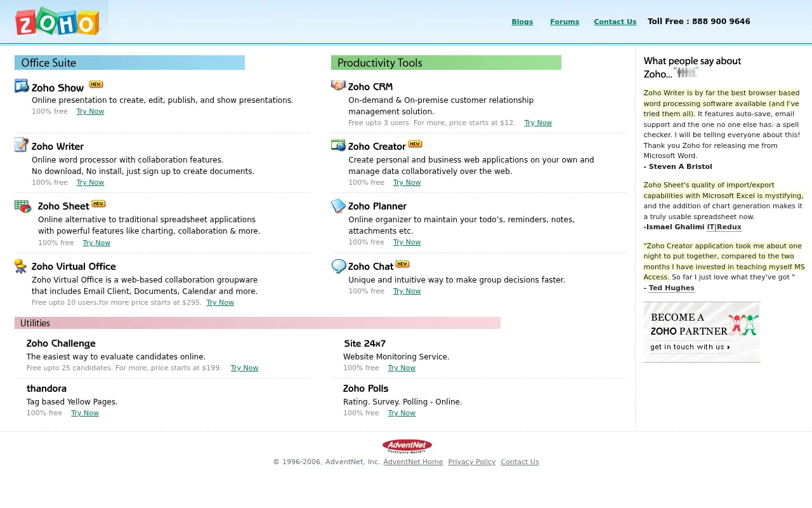812x508 pixels.
Task: Open the Privacy Policy footer link
Action: [472, 462]
